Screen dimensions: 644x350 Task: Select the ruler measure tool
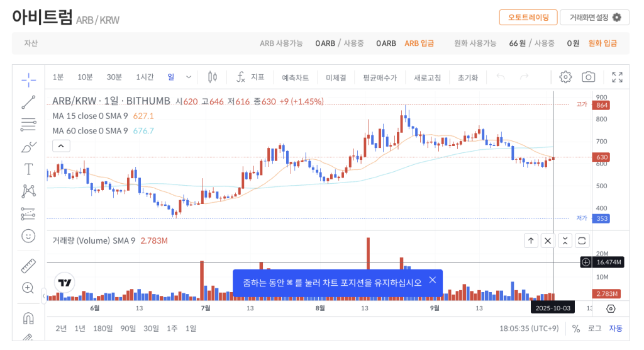(x=28, y=266)
